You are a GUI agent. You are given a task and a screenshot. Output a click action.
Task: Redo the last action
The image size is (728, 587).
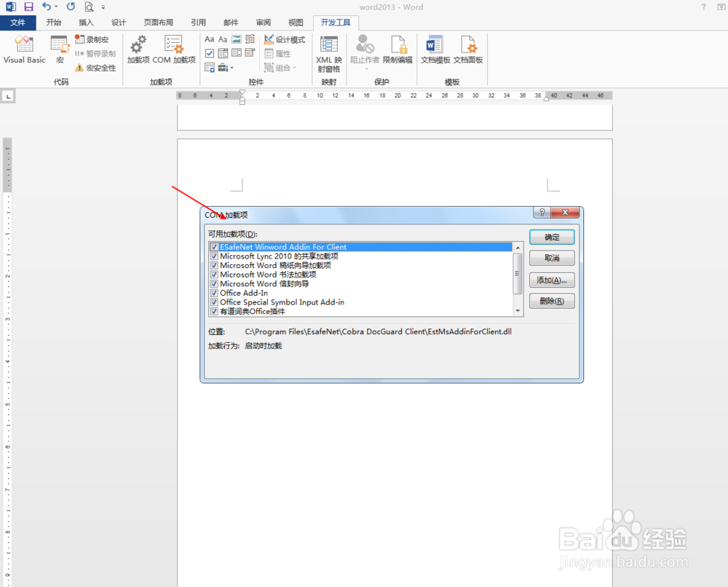(71, 7)
